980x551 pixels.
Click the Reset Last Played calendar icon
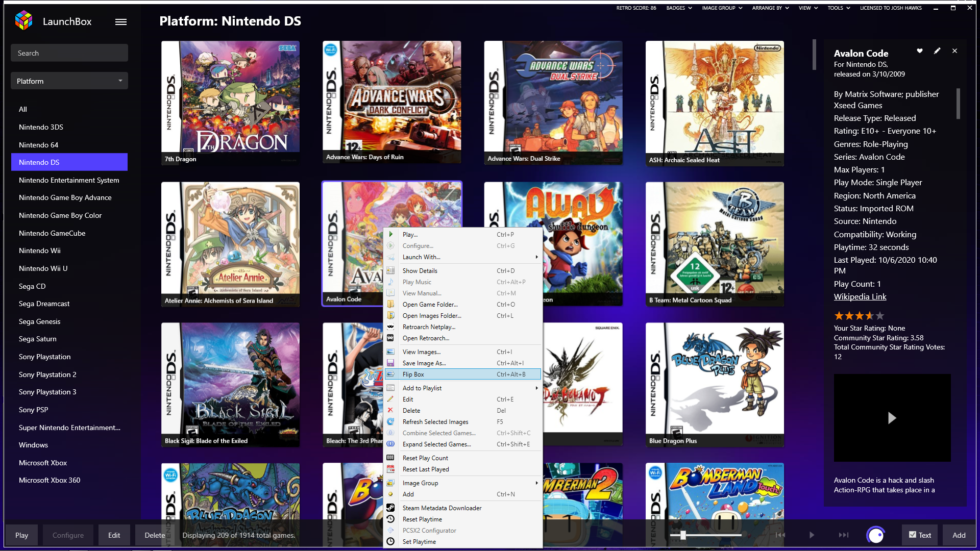tap(390, 469)
